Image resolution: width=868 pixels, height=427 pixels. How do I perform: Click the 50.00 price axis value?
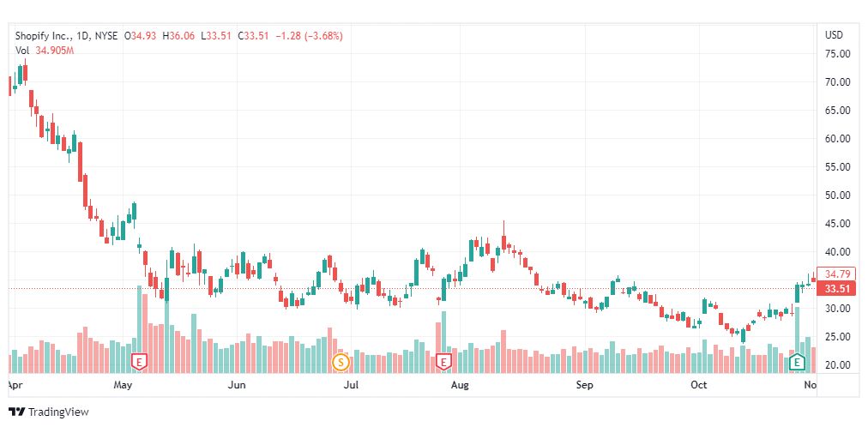[x=838, y=195]
